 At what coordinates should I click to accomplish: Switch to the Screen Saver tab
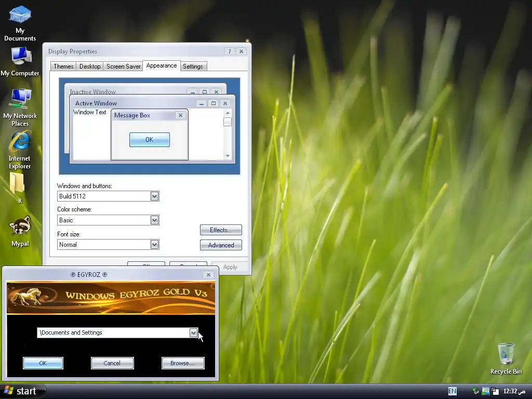click(124, 66)
